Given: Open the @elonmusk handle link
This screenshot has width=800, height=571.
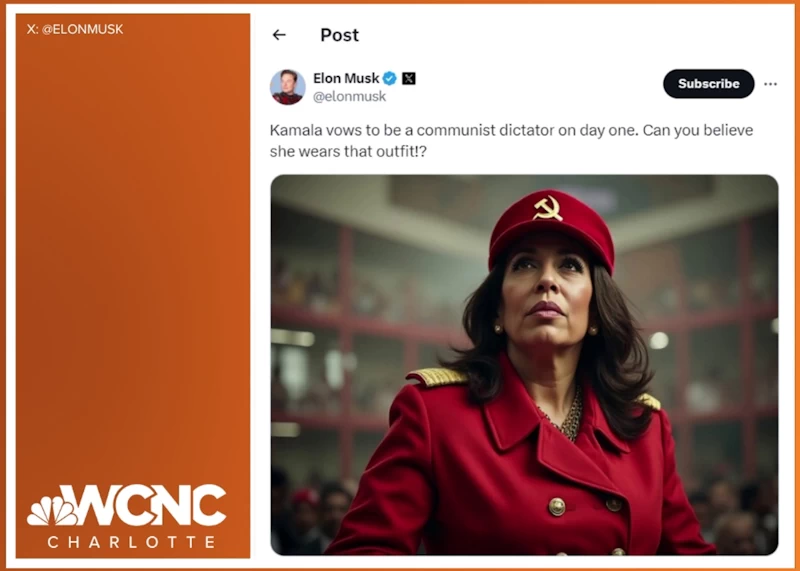Looking at the screenshot, I should [x=349, y=96].
